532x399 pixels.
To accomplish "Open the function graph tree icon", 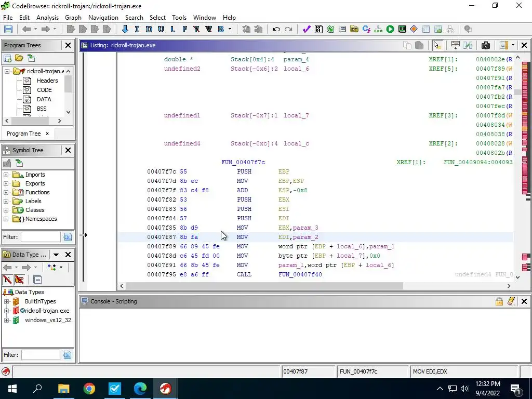I will click(x=378, y=29).
